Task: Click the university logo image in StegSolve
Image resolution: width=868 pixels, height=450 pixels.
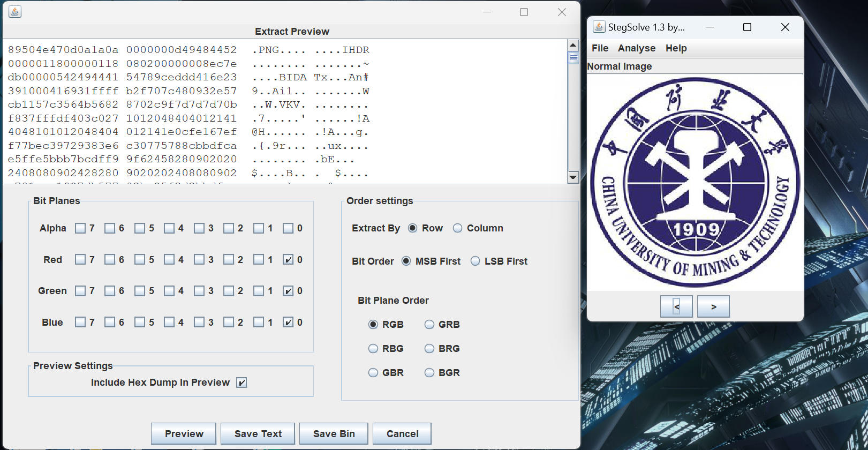Action: [695, 182]
